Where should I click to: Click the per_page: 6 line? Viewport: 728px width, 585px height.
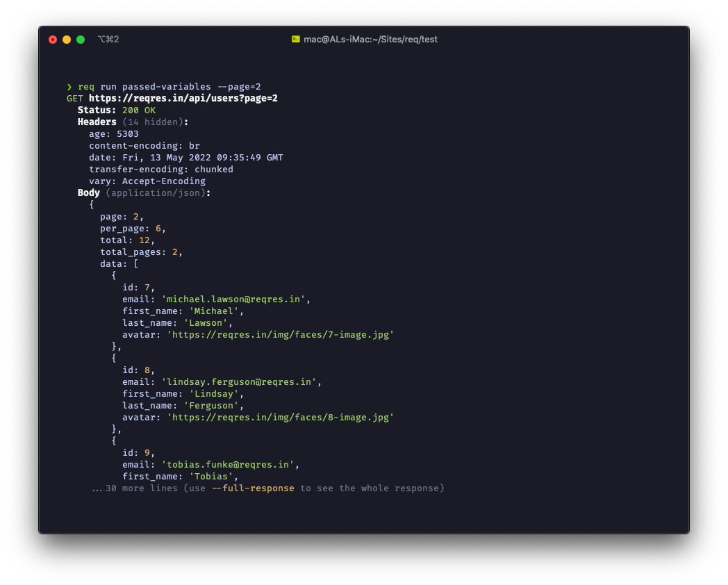[133, 229]
